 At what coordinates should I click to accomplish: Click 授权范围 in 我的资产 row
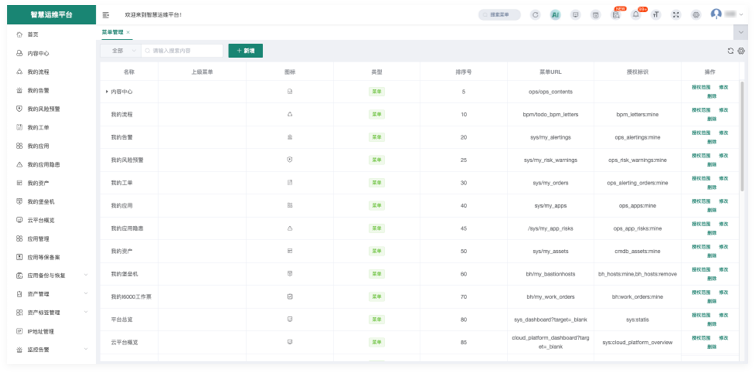701,246
